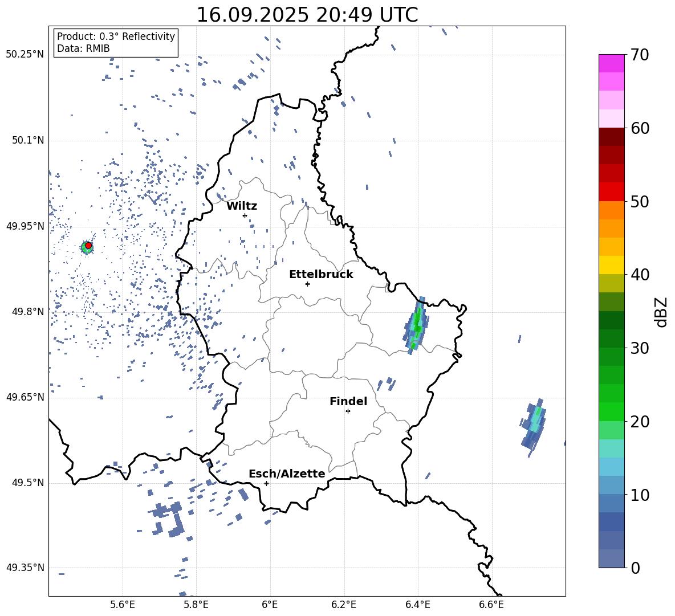Click the Findel station cross marker
The width and height of the screenshot is (675, 616).
coord(348,411)
